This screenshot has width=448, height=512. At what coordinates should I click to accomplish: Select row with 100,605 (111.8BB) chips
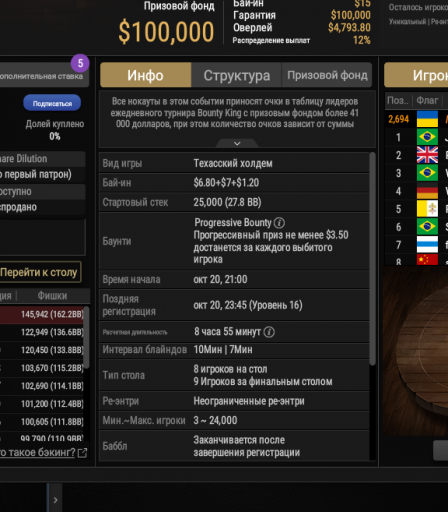point(42,422)
